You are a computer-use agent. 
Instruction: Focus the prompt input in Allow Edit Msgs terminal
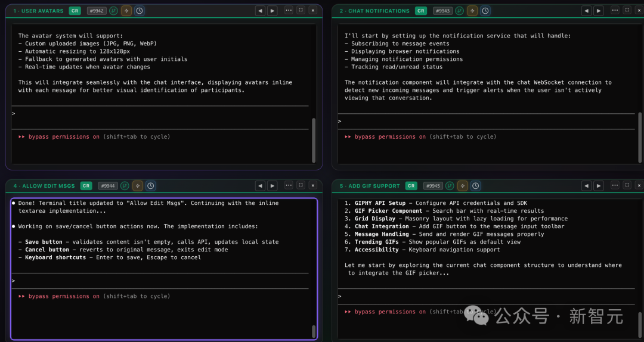coord(160,281)
